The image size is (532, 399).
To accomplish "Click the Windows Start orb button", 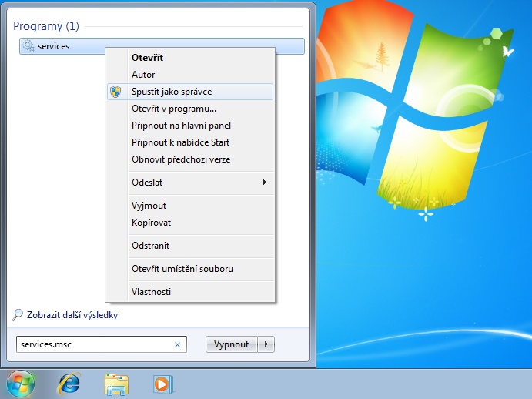I will (22, 382).
